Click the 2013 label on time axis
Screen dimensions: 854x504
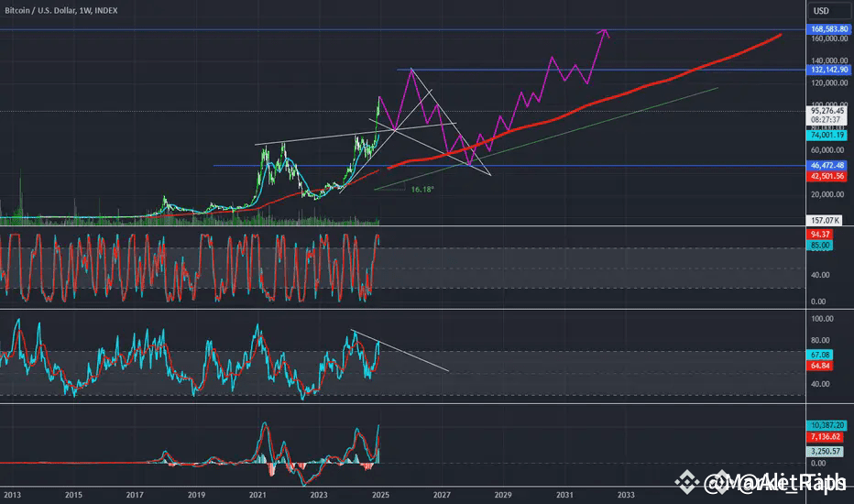13,495
